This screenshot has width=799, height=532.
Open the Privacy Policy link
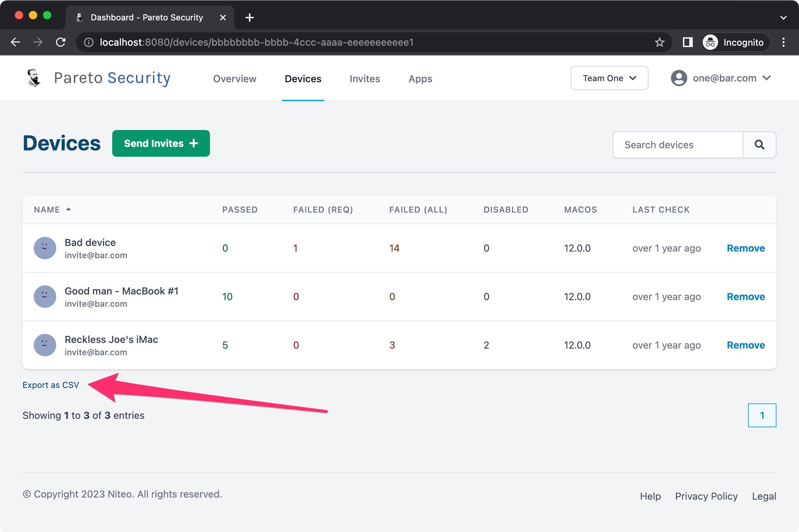(706, 496)
